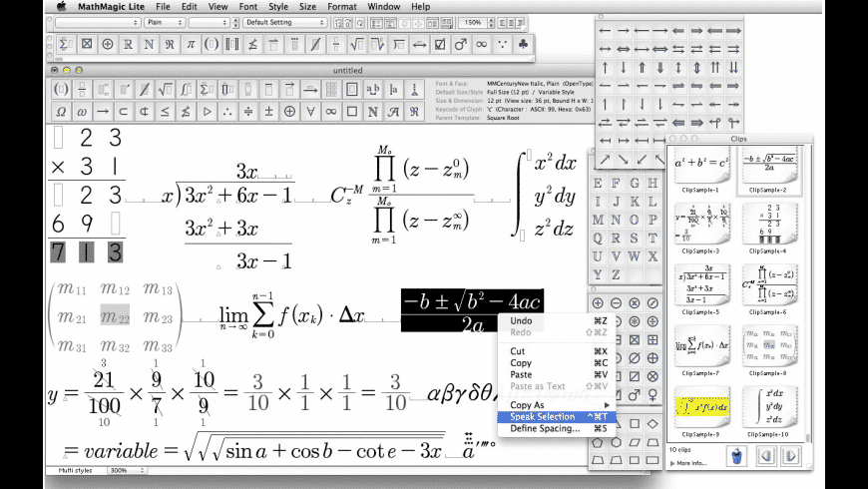Open the for-all ∀ logic symbol palette

click(x=310, y=112)
